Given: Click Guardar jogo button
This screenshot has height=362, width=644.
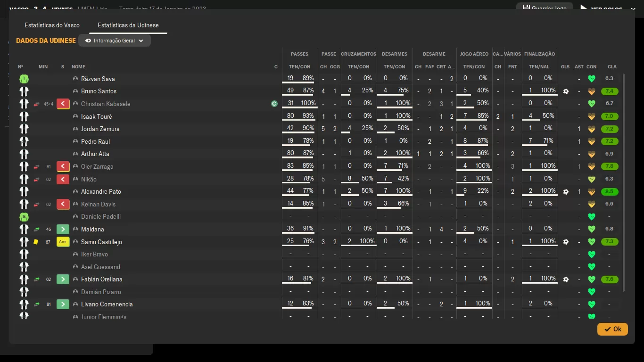Looking at the screenshot, I should coord(545,8).
